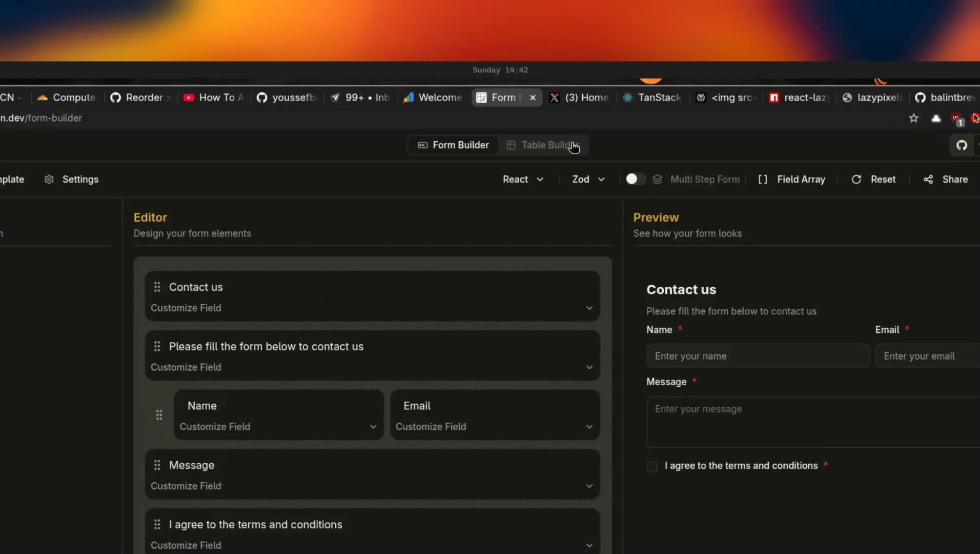Open the img src browser tab
Viewport: 980px width, 554px height.
click(x=726, y=97)
